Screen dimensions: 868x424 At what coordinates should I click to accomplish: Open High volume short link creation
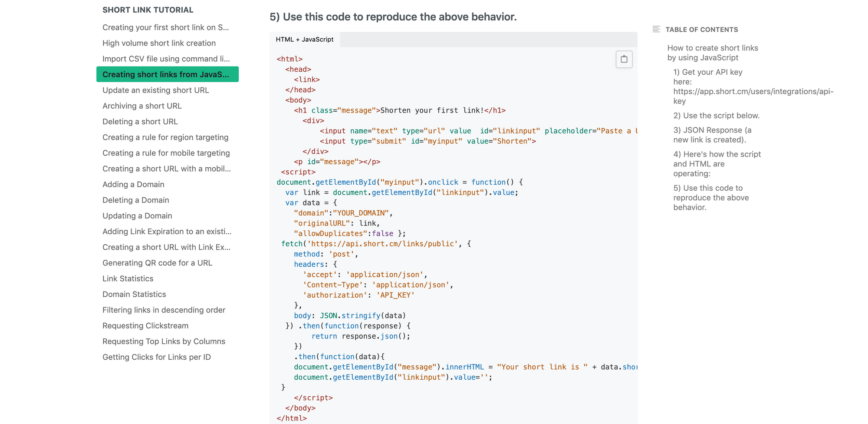coord(159,43)
